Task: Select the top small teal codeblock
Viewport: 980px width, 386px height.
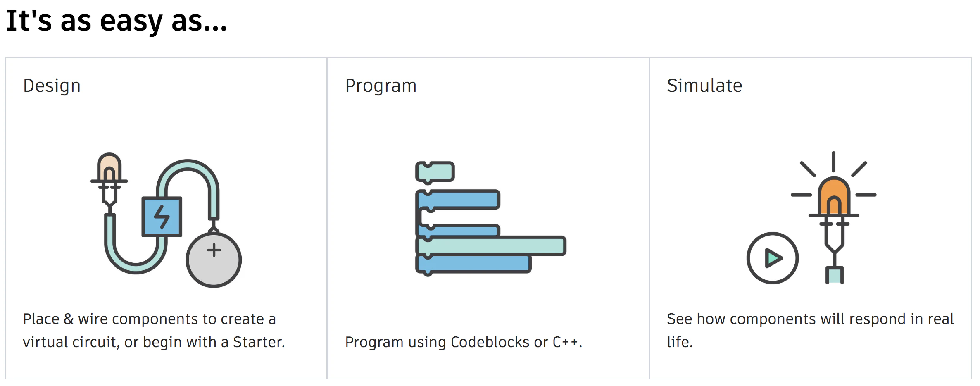Action: point(435,172)
